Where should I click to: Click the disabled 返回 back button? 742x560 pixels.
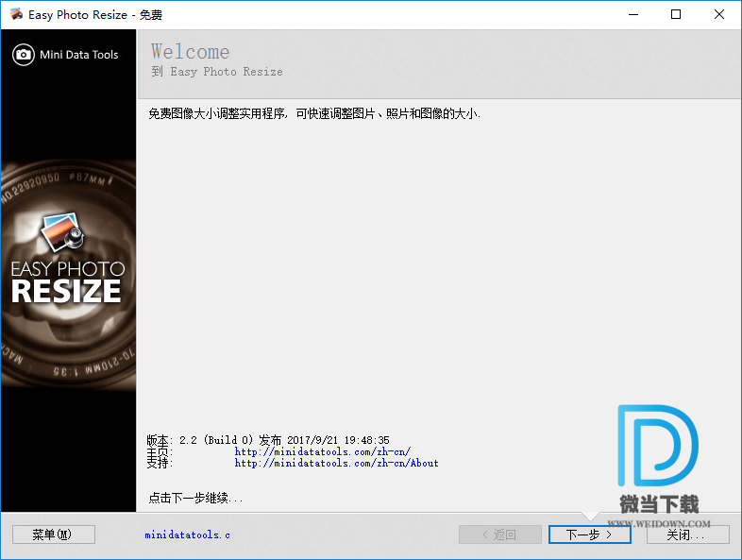pos(500,535)
